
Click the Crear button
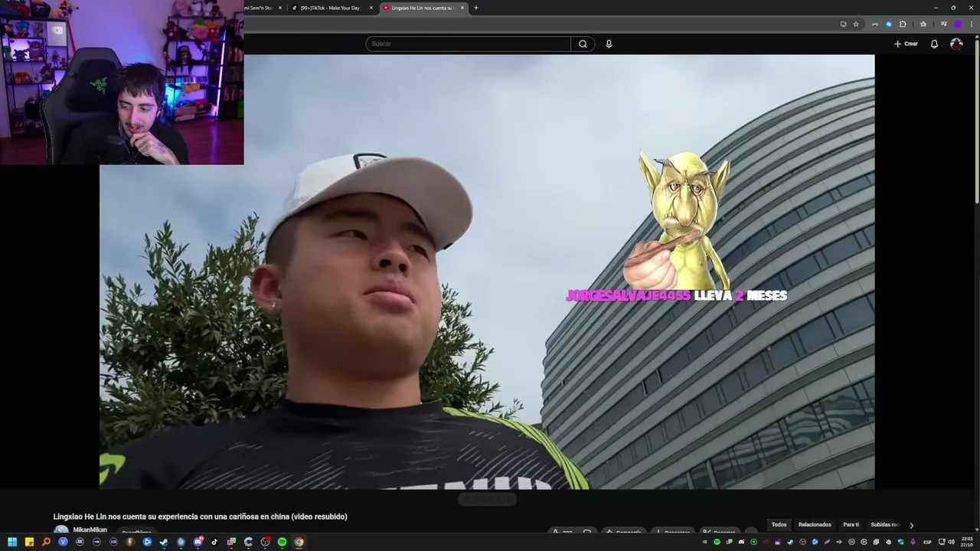pos(906,44)
